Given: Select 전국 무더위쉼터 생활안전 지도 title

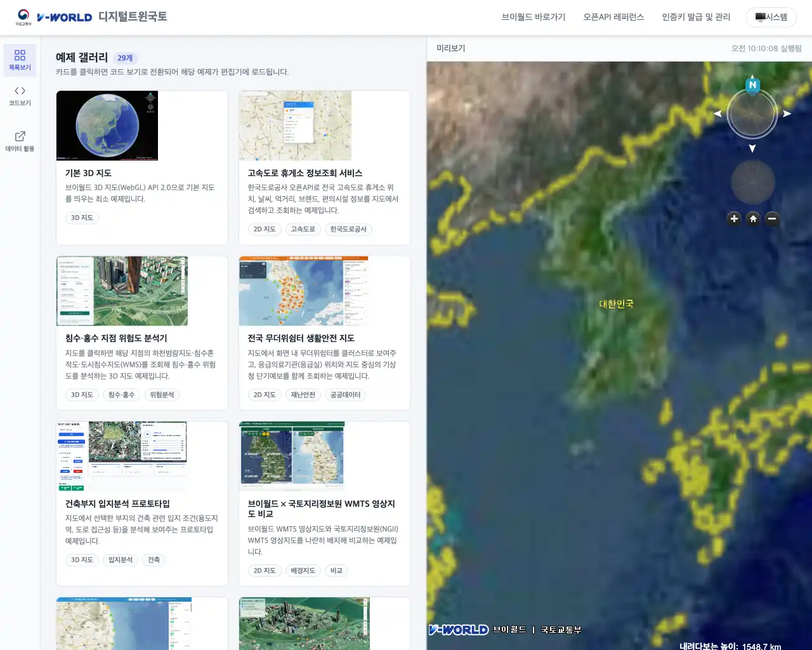Looking at the screenshot, I should pyautogui.click(x=301, y=338).
